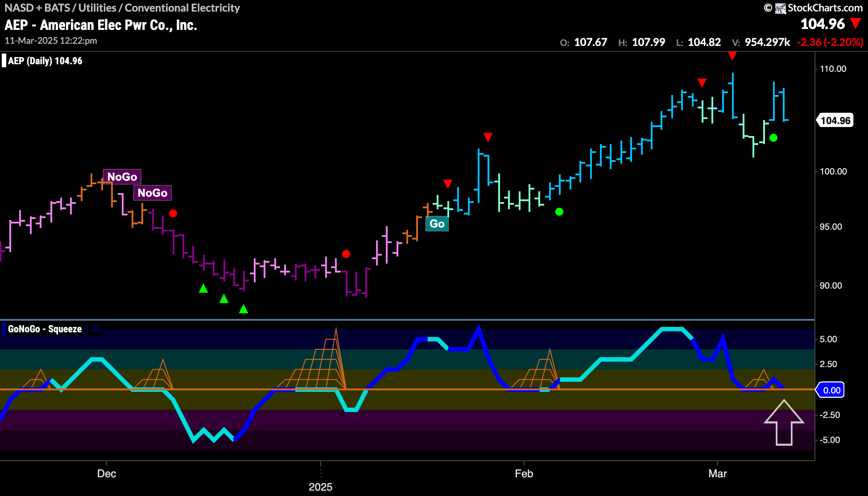This screenshot has width=868, height=496.
Task: Click the red down-triangle just above the Go label
Action: [448, 184]
